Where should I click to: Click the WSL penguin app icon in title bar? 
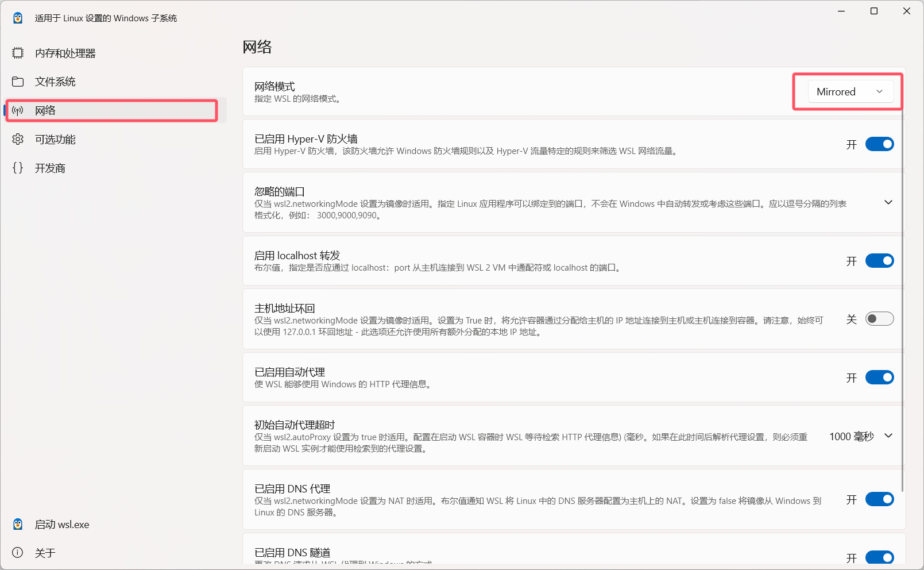click(x=18, y=18)
